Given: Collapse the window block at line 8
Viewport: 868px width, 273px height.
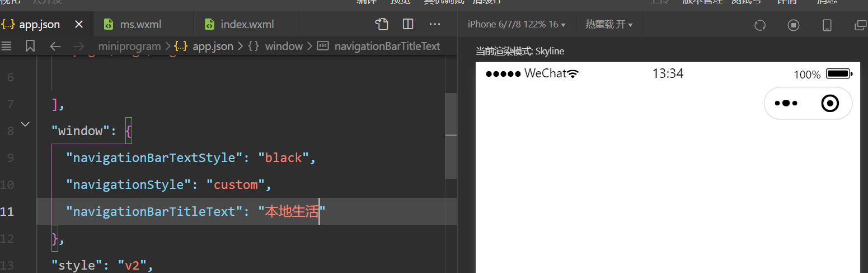Looking at the screenshot, I should (25, 124).
